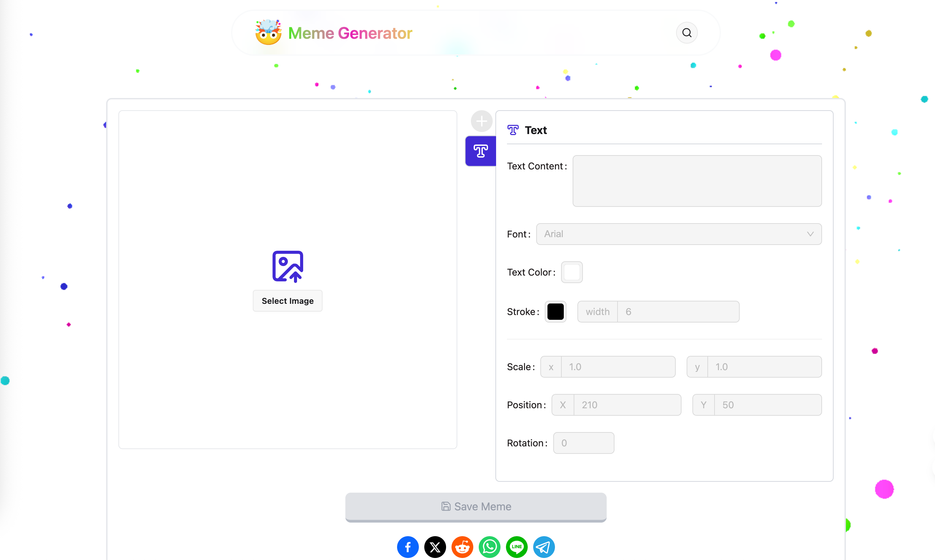Click the Font dropdown chevron arrow
The height and width of the screenshot is (560, 935).
pos(810,234)
